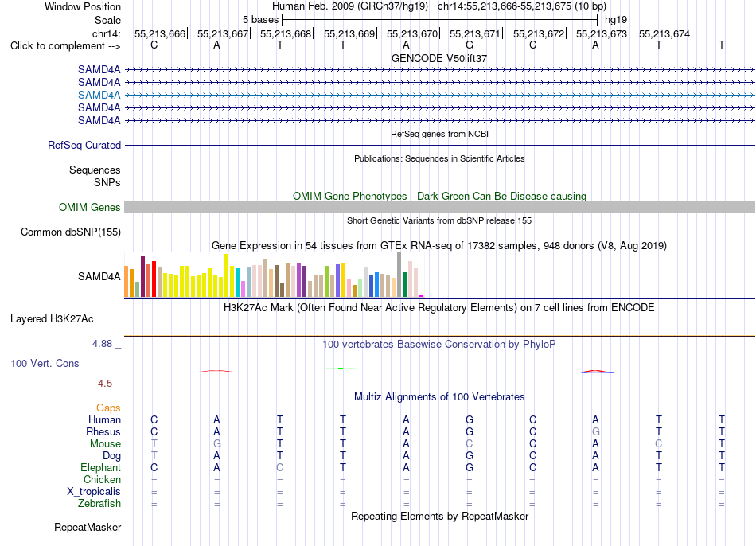This screenshot has width=756, height=546.
Task: Click the 55,213,668 position label
Action: point(286,33)
